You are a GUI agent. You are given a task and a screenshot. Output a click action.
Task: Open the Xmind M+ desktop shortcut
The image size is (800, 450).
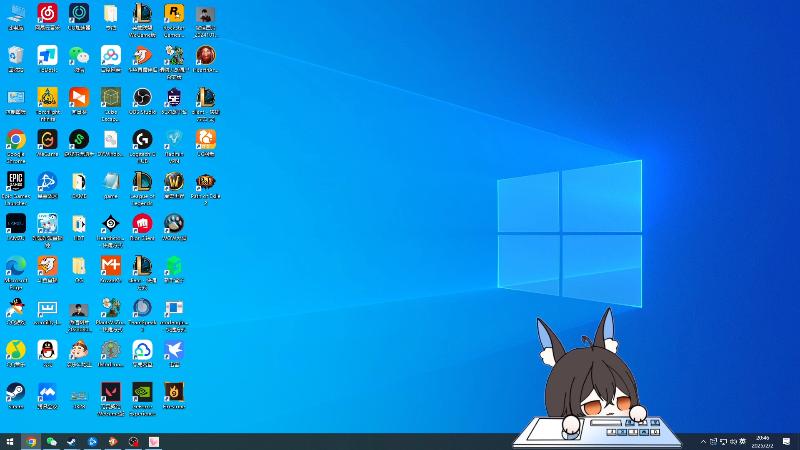(111, 267)
